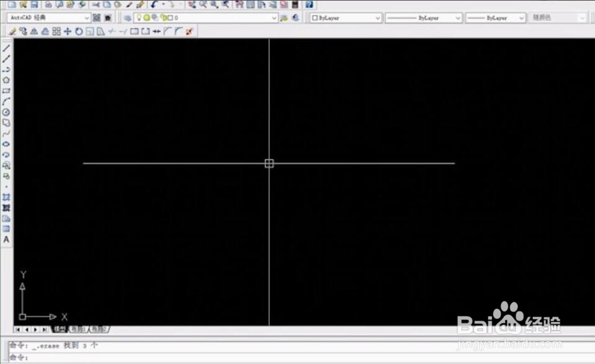Screen dimensions: 595x364
Task: Click the Break modify tool
Action: [x=145, y=32]
